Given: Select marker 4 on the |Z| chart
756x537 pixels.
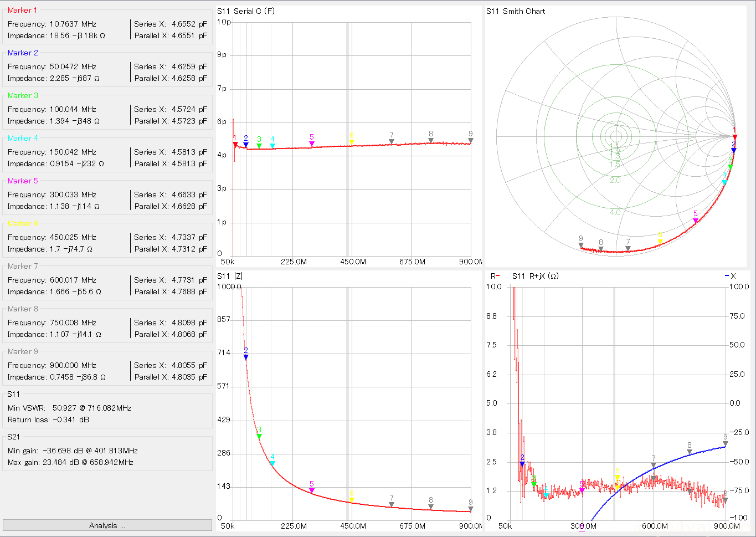Looking at the screenshot, I should pos(272,463).
